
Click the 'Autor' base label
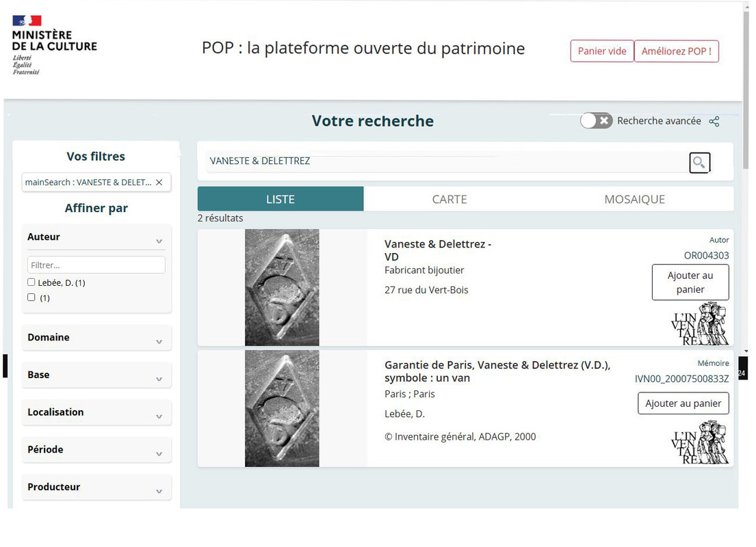(719, 240)
